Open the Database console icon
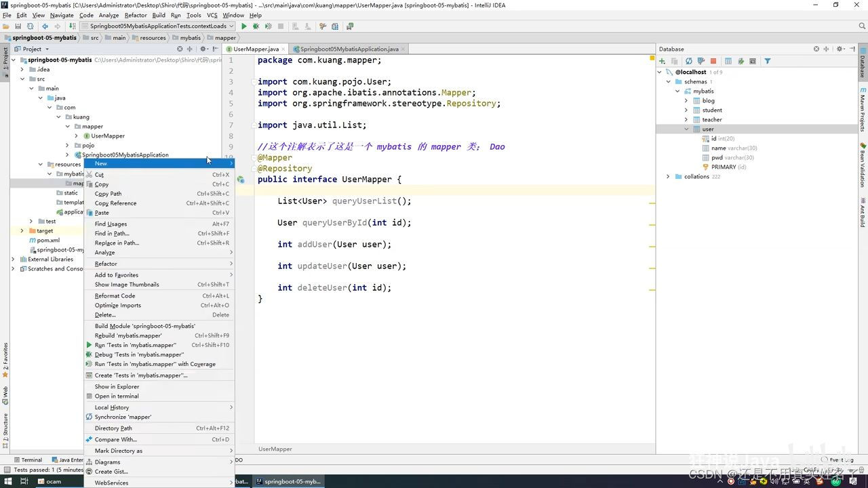 point(753,61)
